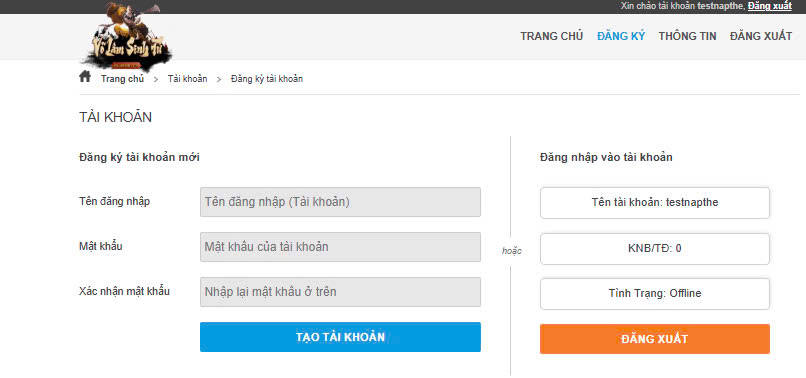
Task: Click the home icon in breadcrumb
Action: (x=85, y=77)
